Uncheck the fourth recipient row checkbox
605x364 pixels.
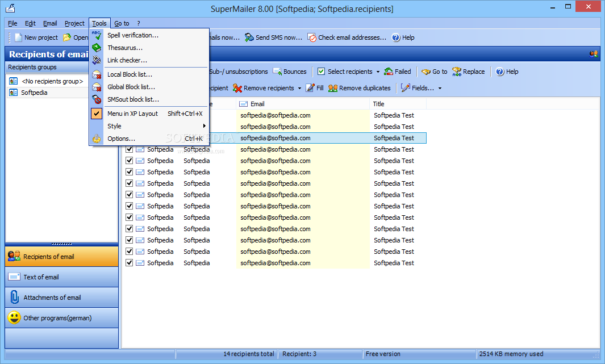coord(130,149)
